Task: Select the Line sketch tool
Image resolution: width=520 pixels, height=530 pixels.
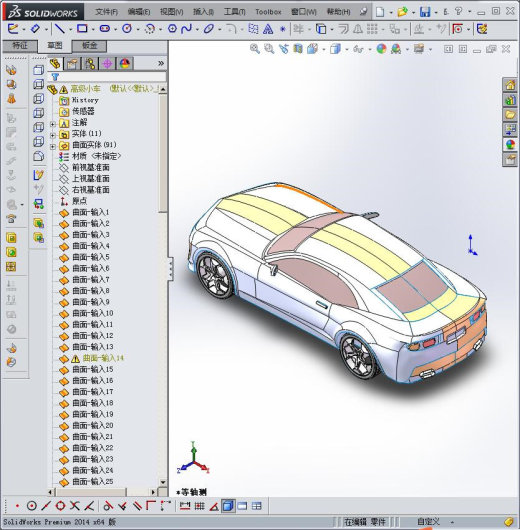Action: [60, 29]
